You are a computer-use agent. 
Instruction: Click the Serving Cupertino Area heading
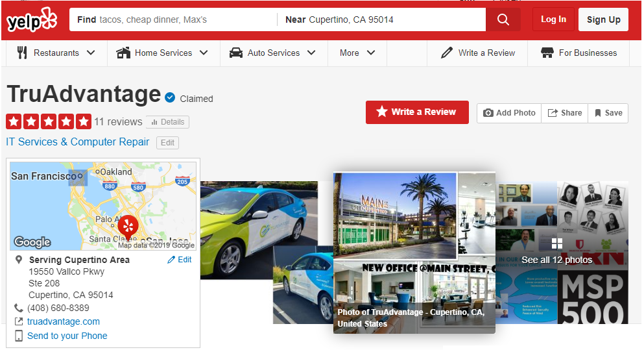tap(79, 260)
